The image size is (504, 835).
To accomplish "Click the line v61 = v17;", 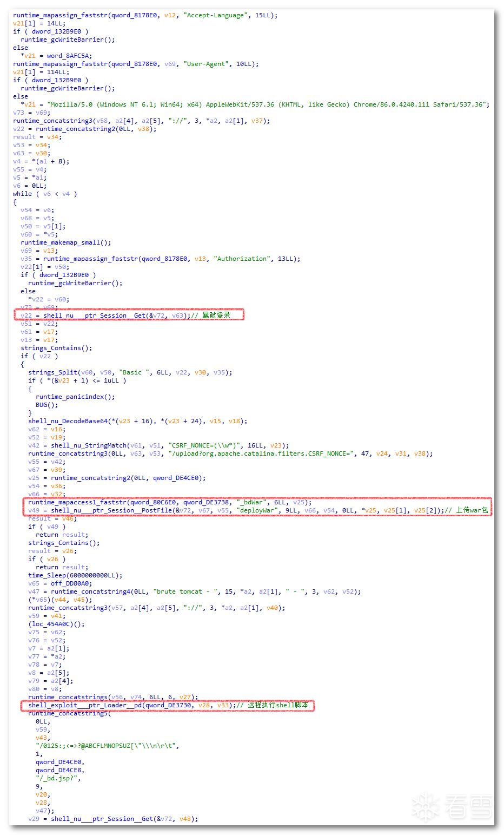I will tap(39, 332).
